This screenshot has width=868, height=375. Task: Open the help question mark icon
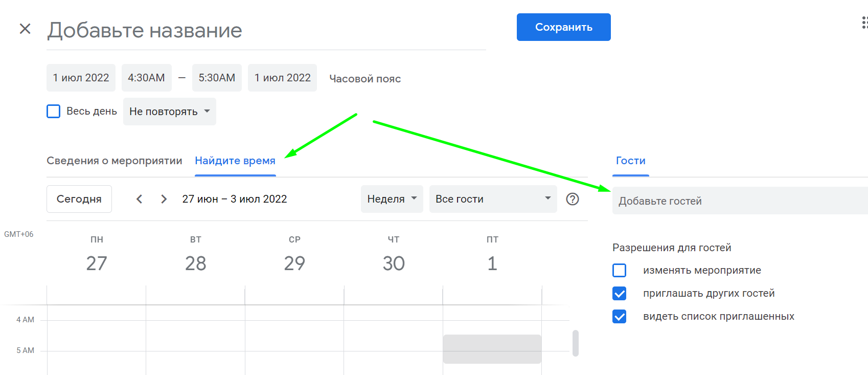(x=573, y=199)
